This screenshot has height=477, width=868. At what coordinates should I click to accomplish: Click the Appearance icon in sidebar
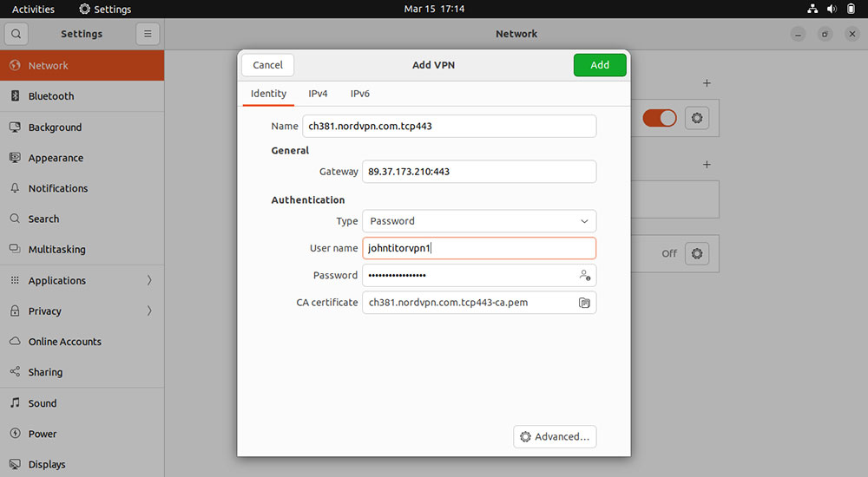(x=15, y=158)
